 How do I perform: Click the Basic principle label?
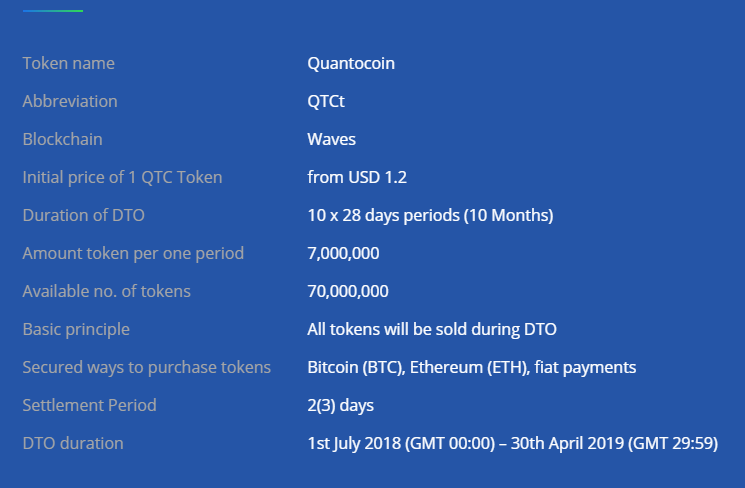[x=76, y=329]
